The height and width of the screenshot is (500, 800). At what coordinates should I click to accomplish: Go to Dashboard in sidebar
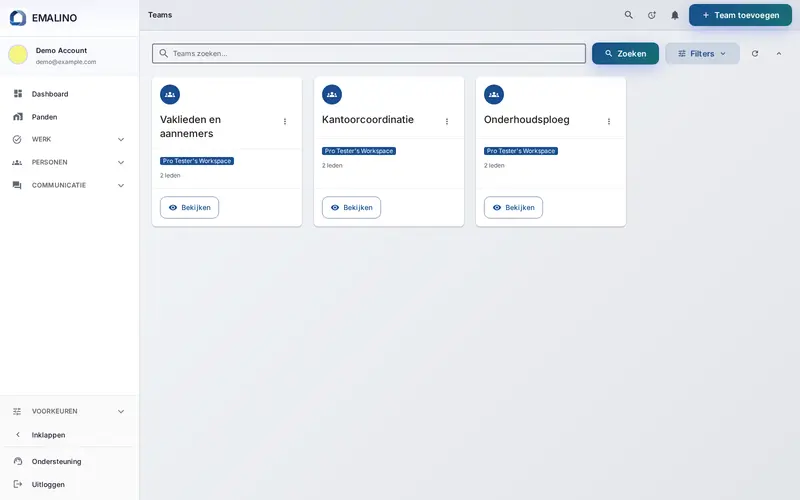coord(69,94)
